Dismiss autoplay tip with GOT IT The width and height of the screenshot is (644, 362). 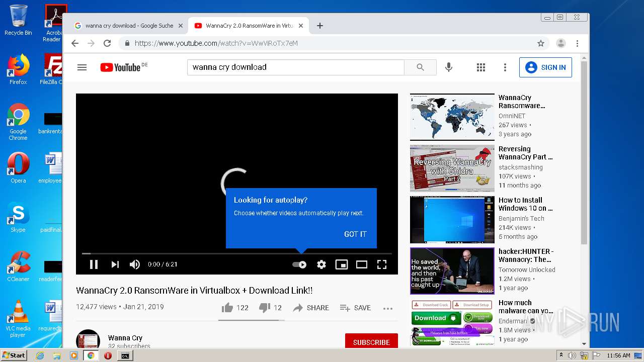click(355, 234)
